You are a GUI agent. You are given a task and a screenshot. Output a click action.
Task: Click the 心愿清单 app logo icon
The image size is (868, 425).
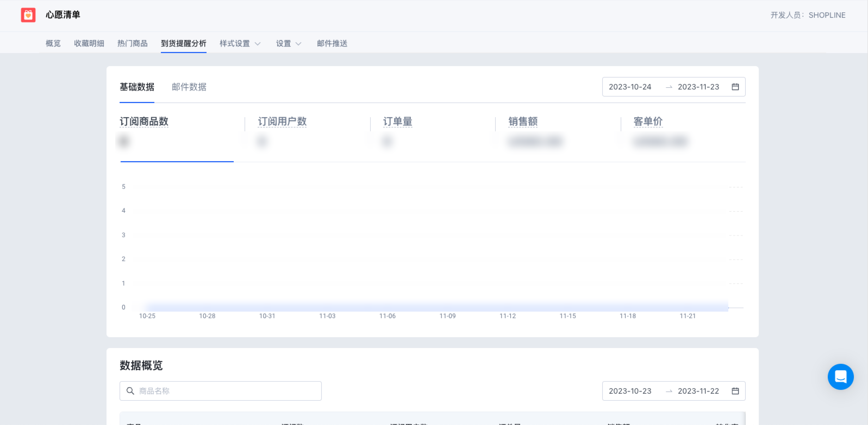tap(28, 15)
